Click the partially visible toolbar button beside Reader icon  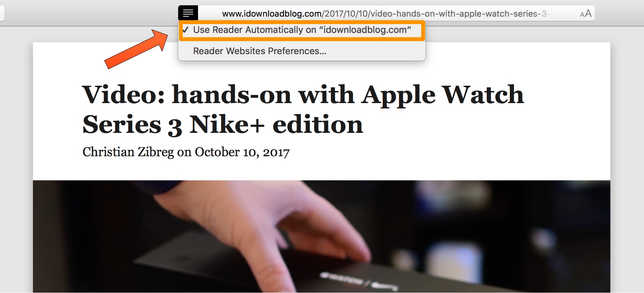point(2,13)
